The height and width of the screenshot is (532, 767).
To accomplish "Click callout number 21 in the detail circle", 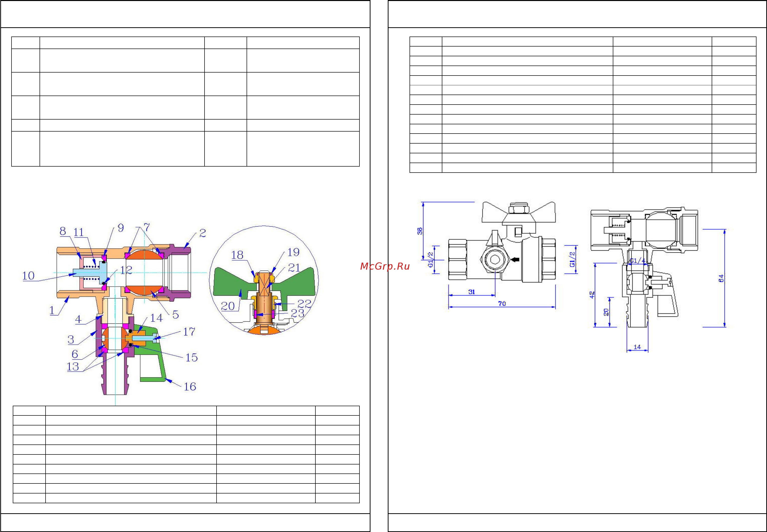I will coord(294,268).
